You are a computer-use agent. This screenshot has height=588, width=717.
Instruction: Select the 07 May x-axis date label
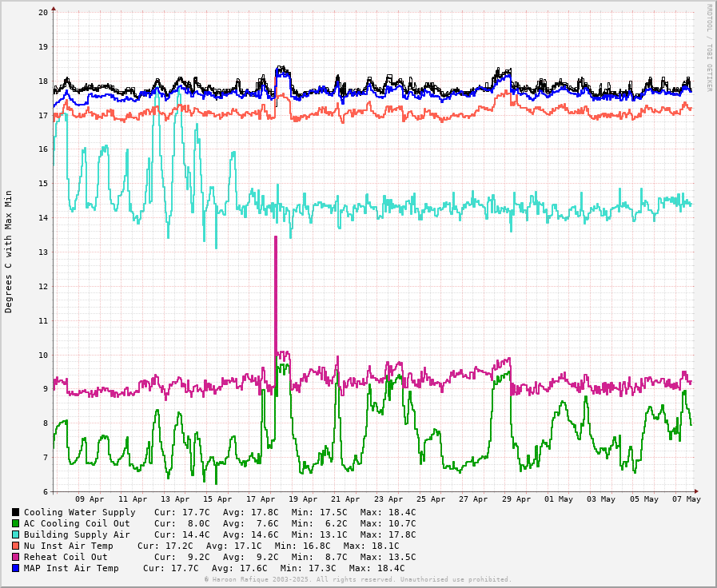pos(687,499)
